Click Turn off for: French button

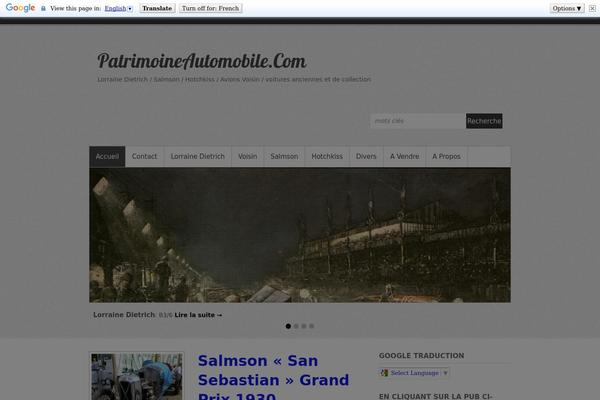coord(210,8)
